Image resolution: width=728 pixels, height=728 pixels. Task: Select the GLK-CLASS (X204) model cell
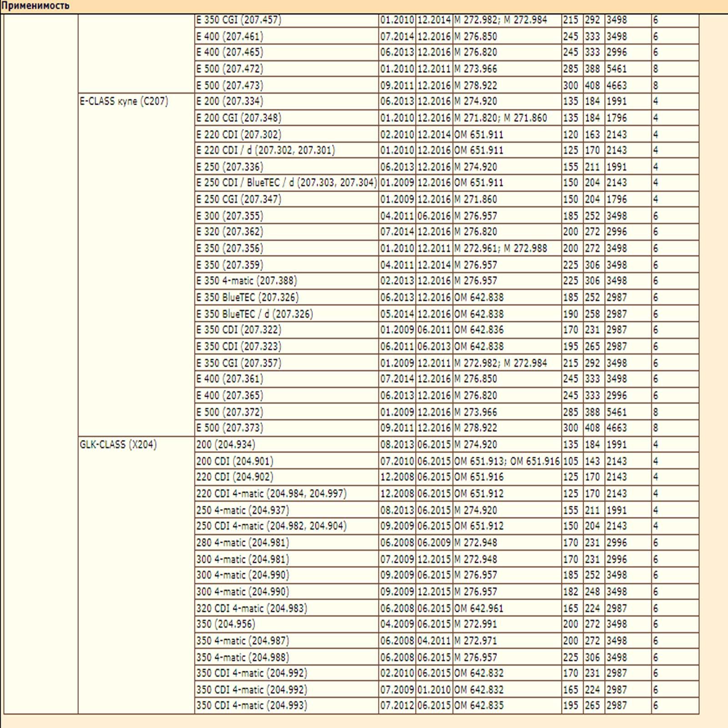[118, 445]
